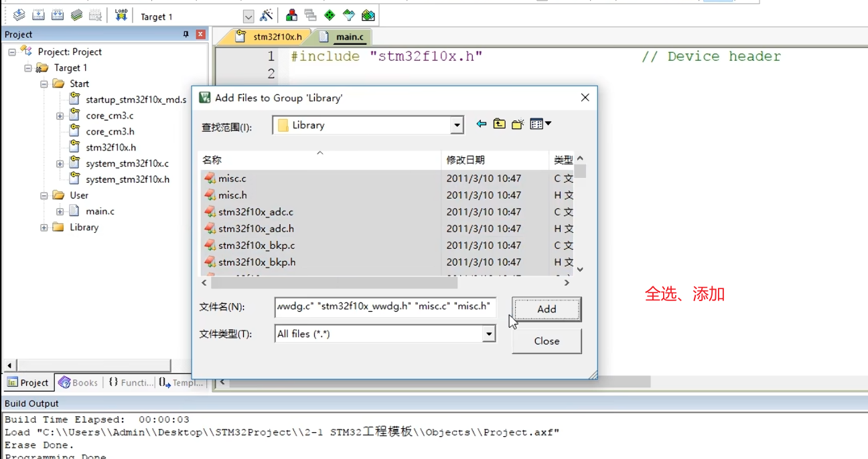Image resolution: width=868 pixels, height=459 pixels.
Task: Click the Manage Run-Time Environment green diamond icon
Action: tap(328, 14)
